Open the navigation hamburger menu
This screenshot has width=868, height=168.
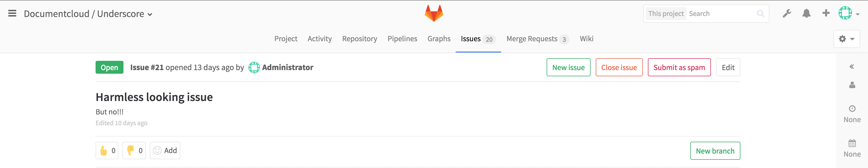(x=12, y=13)
